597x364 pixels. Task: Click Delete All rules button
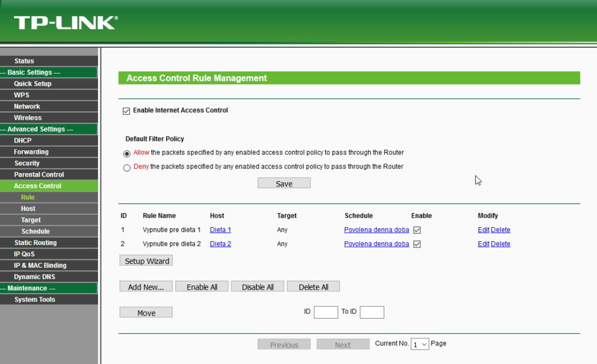coord(313,287)
